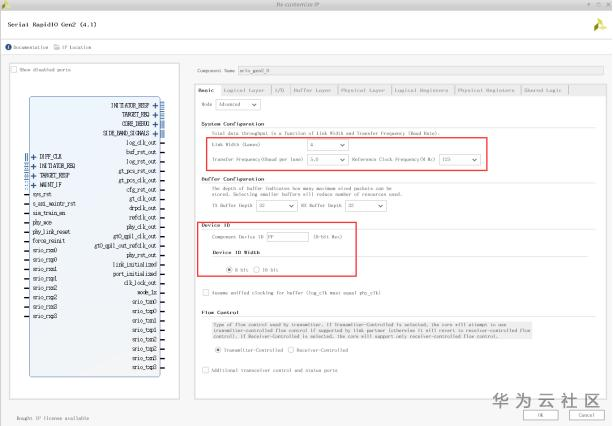The width and height of the screenshot is (613, 426).
Task: Click the Component Device ID field
Action: (288, 237)
